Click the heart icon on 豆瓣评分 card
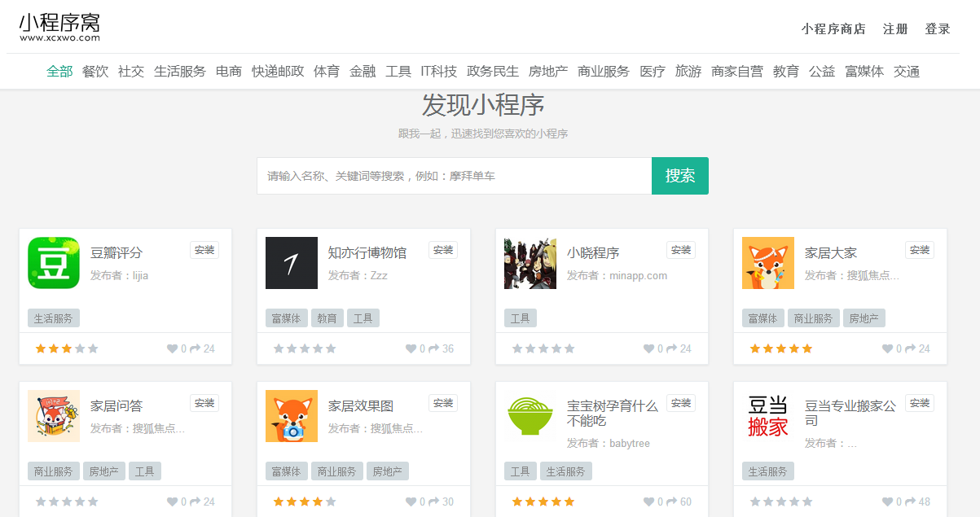980x517 pixels. tap(172, 348)
